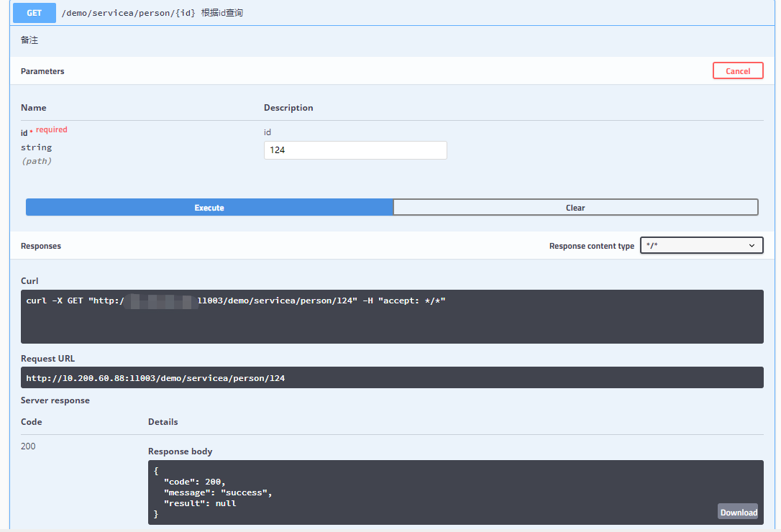Viewport: 781px width, 532px height.
Task: Click the Response body label
Action: pos(181,451)
